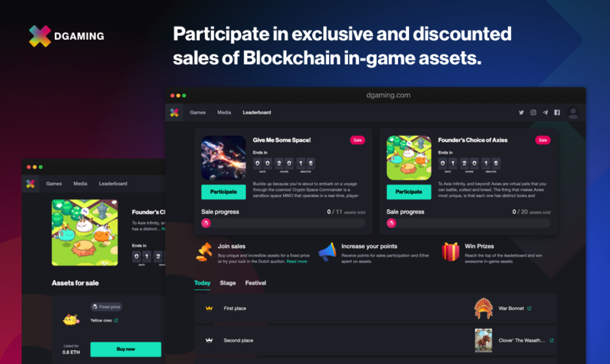Open DGaming's Twitter profile icon
The image size is (610, 364).
coord(521,112)
